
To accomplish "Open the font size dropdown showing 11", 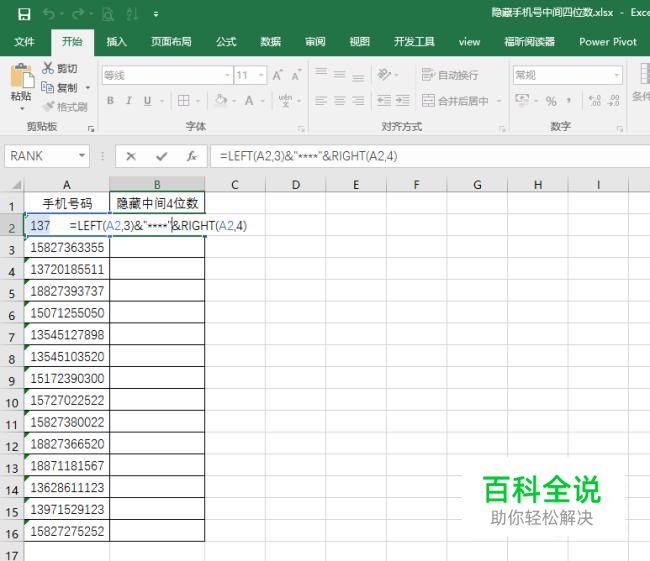I will click(x=261, y=75).
